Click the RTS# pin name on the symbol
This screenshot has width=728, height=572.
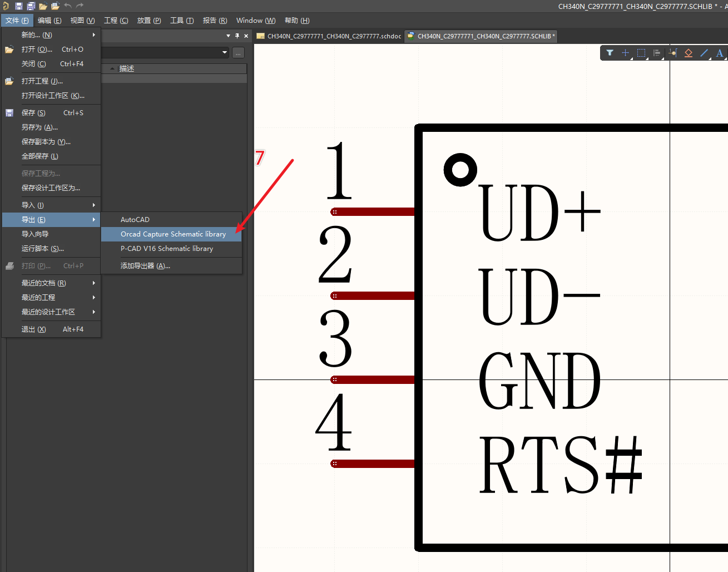(561, 464)
